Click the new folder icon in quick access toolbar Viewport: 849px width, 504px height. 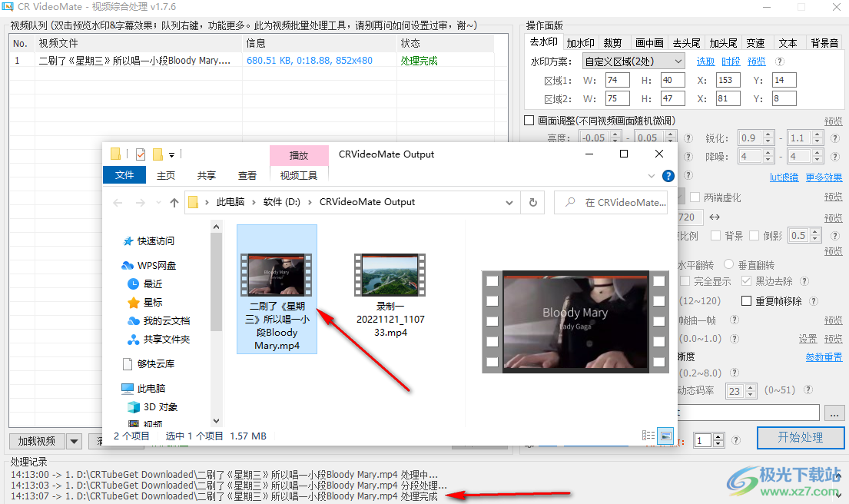(158, 154)
